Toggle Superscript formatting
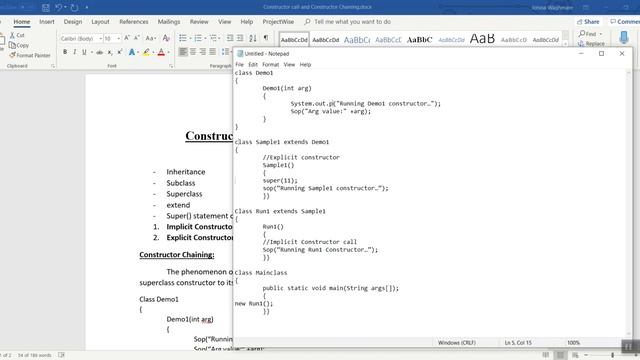The image size is (640, 360). coord(120,52)
